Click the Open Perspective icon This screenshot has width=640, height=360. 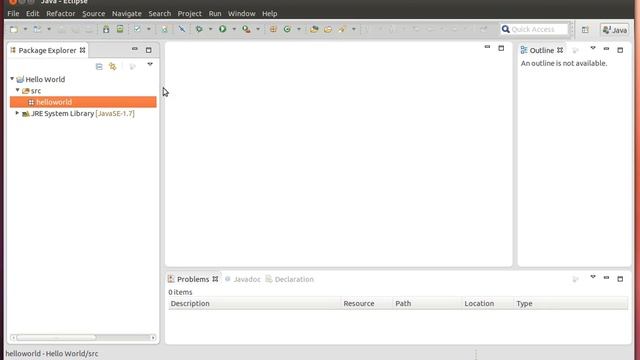(x=585, y=30)
